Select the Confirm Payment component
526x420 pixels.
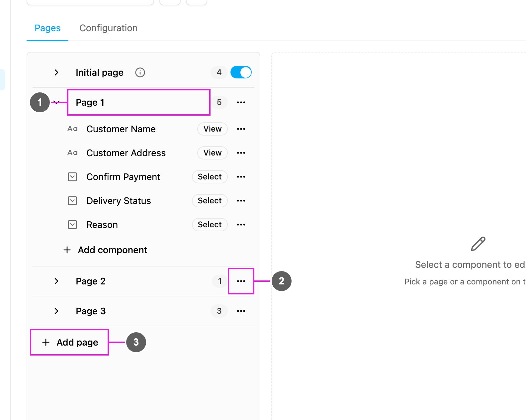coord(123,177)
